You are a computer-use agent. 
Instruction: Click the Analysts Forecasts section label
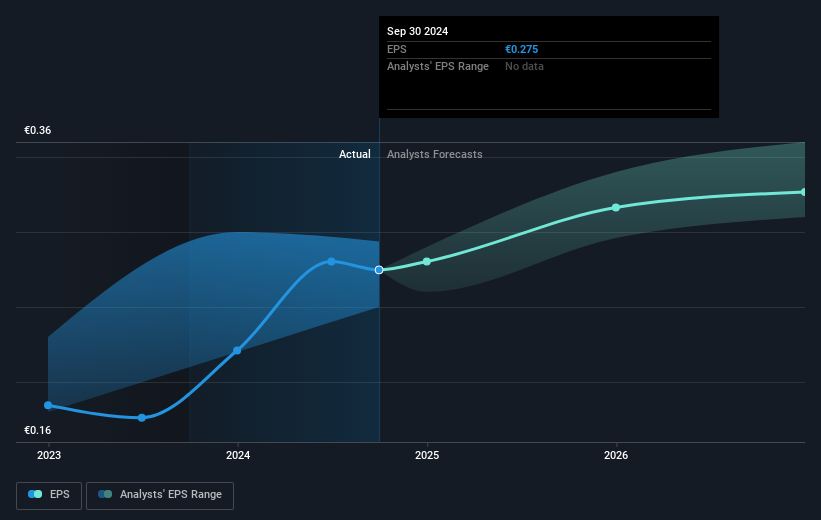pos(435,154)
